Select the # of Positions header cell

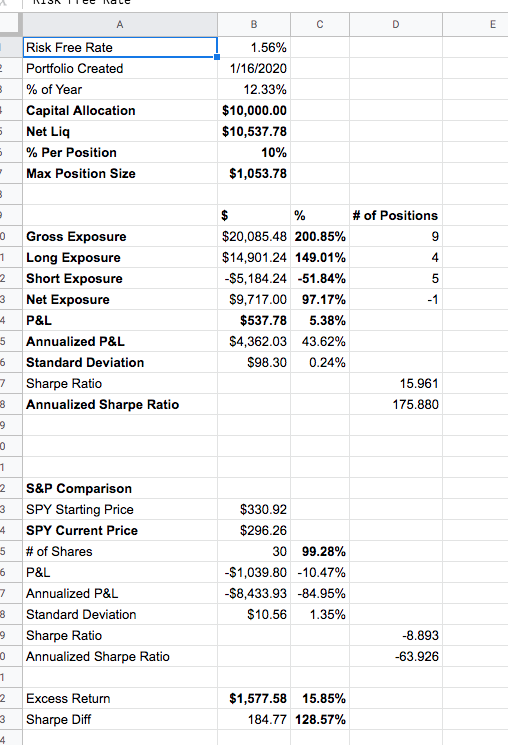pyautogui.click(x=396, y=216)
